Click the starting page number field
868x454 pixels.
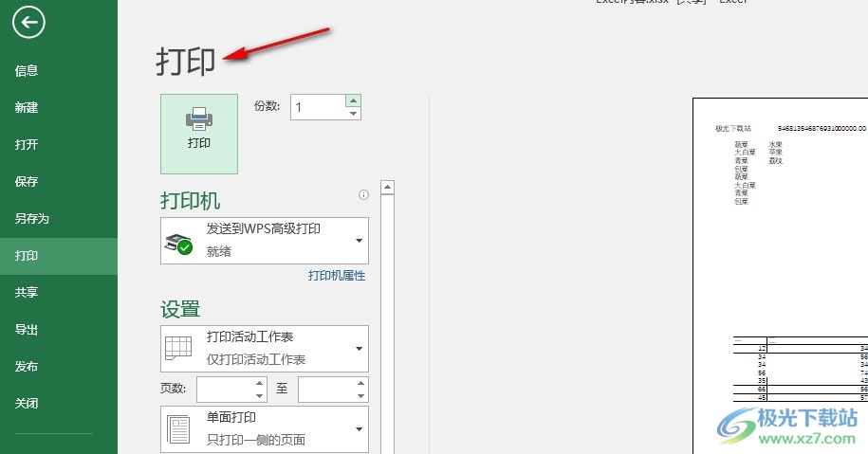225,389
